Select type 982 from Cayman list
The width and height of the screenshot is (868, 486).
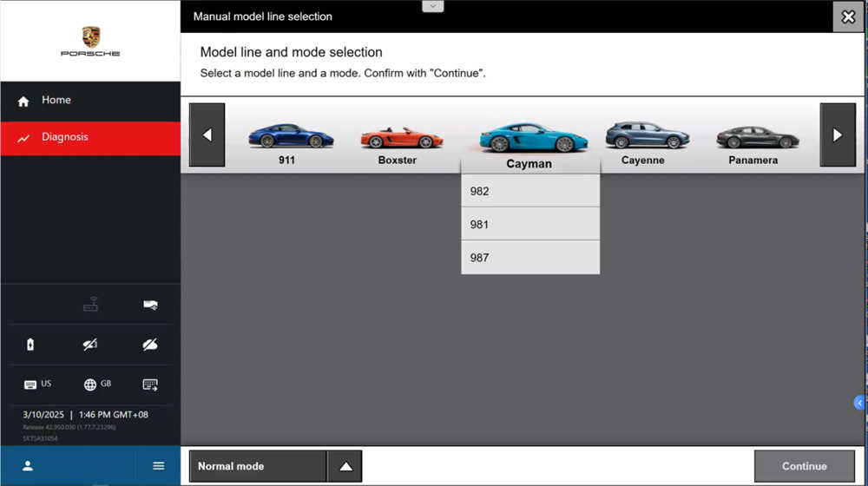(529, 191)
